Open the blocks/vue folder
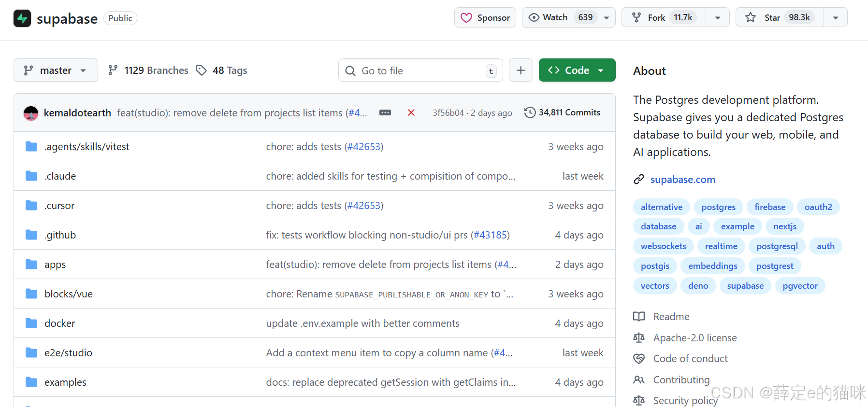Image resolution: width=868 pixels, height=407 pixels. point(69,294)
